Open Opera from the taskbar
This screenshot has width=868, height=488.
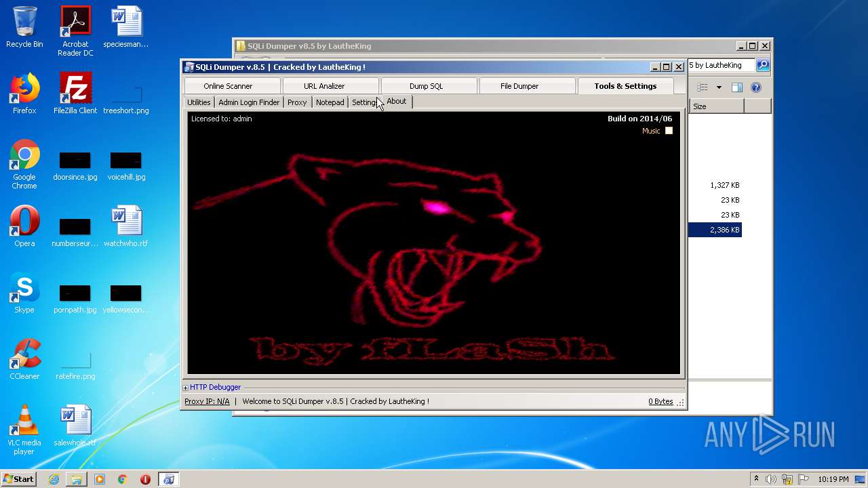click(145, 479)
